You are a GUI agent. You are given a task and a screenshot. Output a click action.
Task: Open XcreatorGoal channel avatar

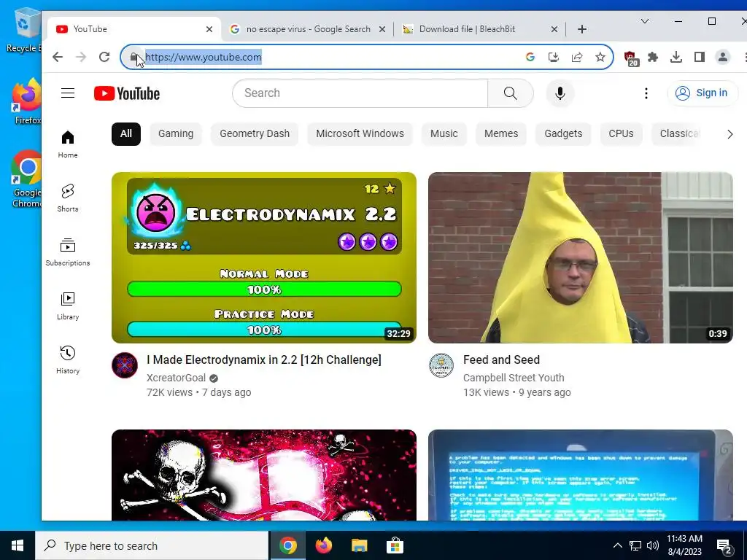coord(125,365)
